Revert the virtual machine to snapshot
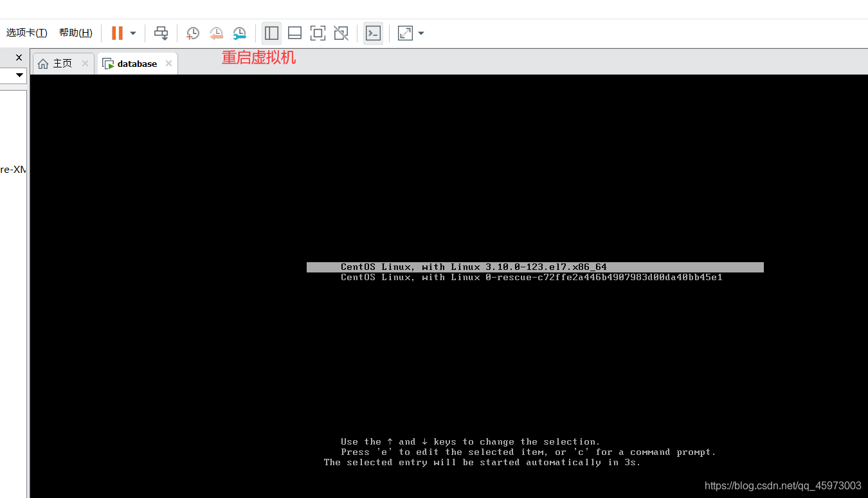868x498 pixels. coord(216,33)
